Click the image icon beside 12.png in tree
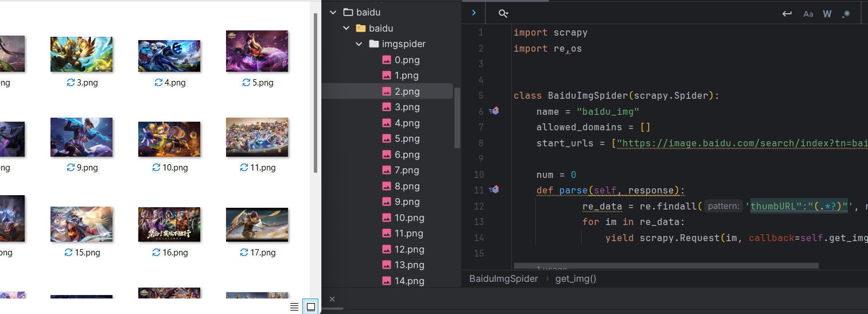 click(387, 249)
